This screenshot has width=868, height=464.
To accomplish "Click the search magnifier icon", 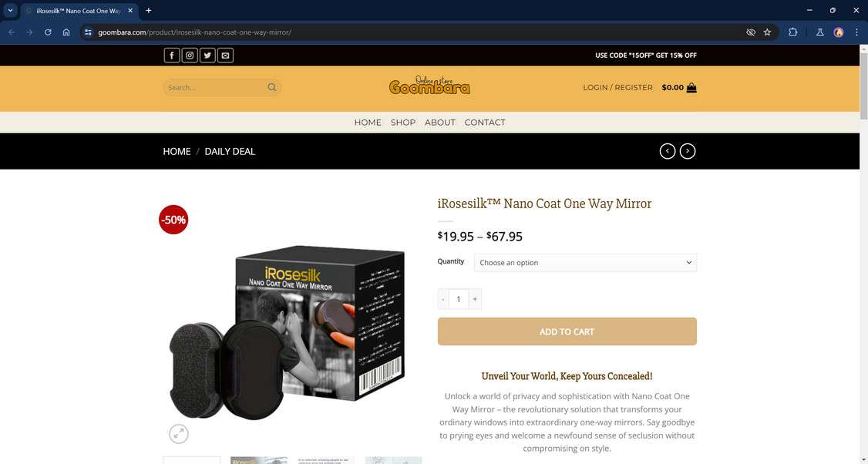I will [272, 88].
